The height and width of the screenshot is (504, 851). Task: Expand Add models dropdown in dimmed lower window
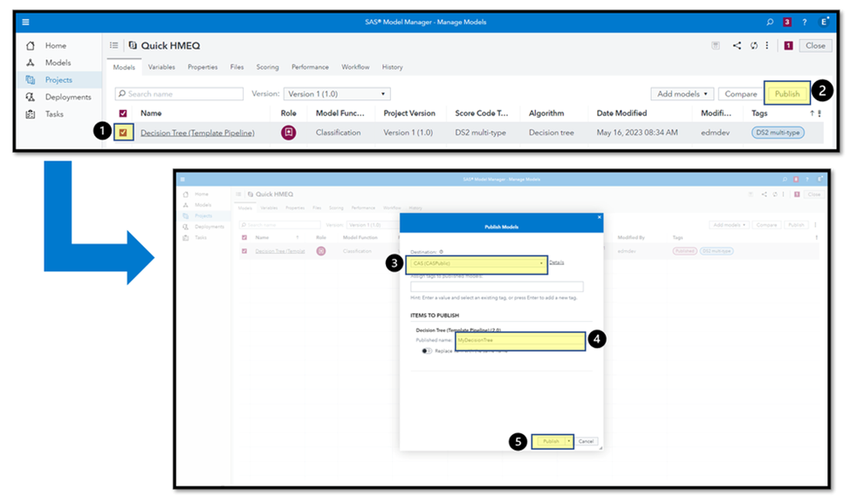click(730, 225)
